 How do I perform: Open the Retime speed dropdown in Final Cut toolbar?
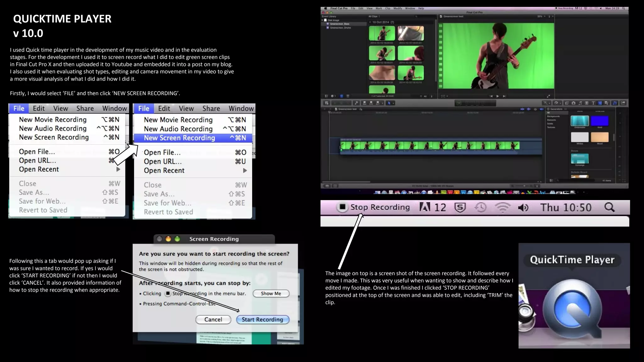[x=557, y=103]
